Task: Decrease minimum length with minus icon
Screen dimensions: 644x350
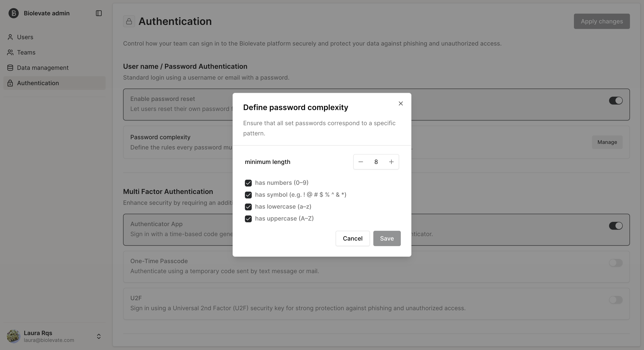Action: coord(361,162)
